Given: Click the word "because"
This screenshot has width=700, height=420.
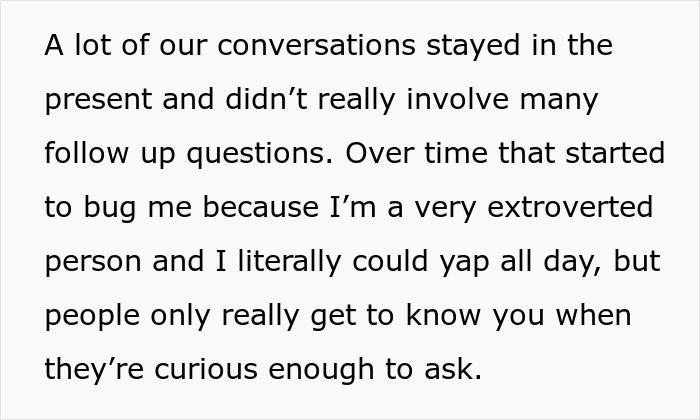Looking at the screenshot, I should tap(238, 208).
